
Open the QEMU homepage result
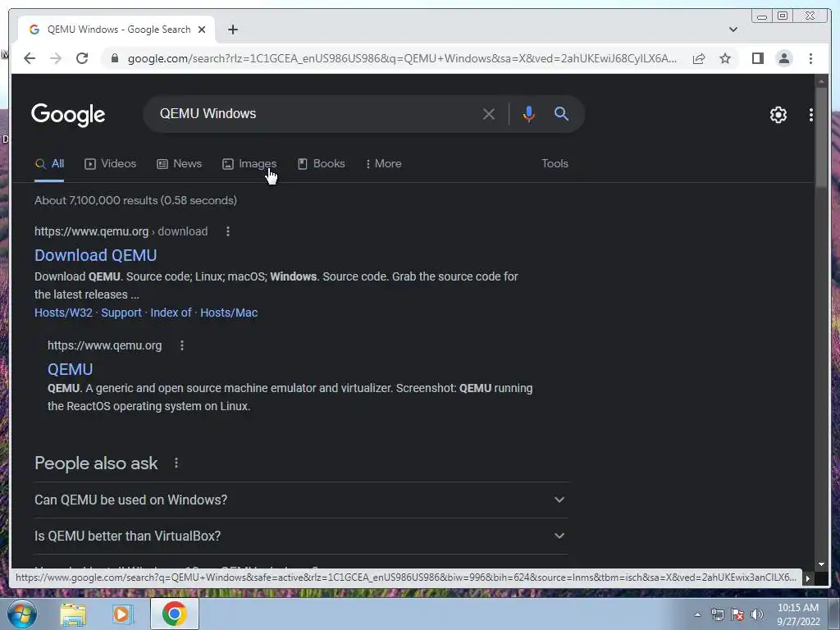point(71,370)
